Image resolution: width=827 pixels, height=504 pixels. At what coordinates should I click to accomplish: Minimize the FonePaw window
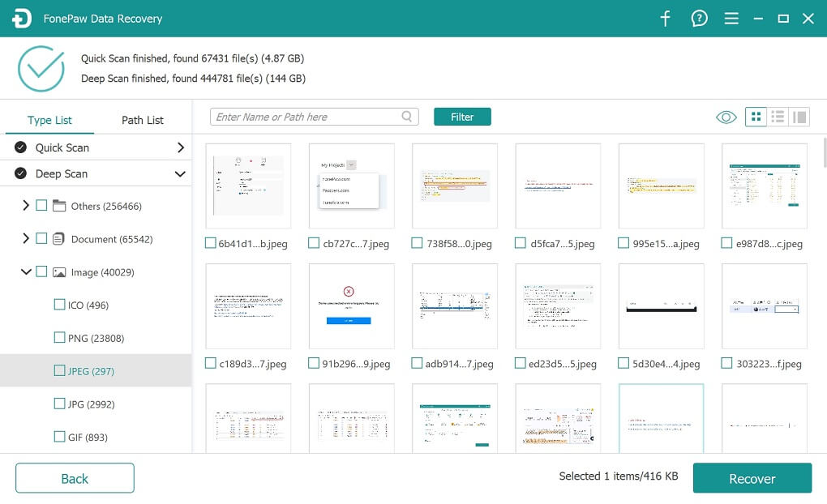click(758, 19)
